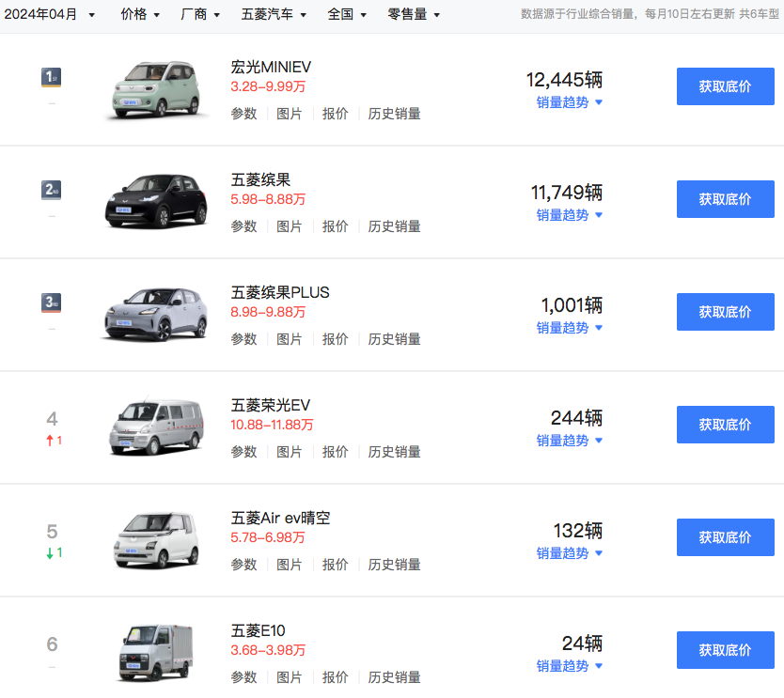Expand 销量趋势 for 五菱E10
The width and height of the screenshot is (784, 698).
pyautogui.click(x=569, y=666)
